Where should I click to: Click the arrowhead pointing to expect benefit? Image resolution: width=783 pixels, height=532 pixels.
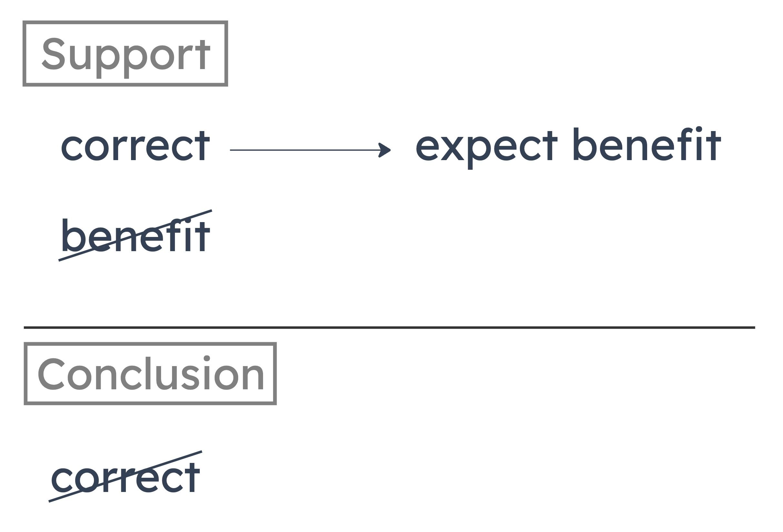pos(385,150)
